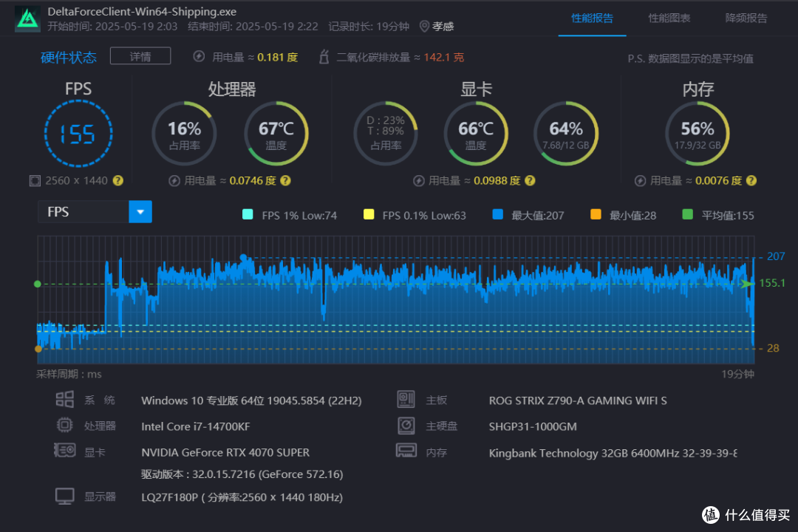Click the orange minimum-line dot on chart
The image size is (798, 532).
pyautogui.click(x=38, y=349)
